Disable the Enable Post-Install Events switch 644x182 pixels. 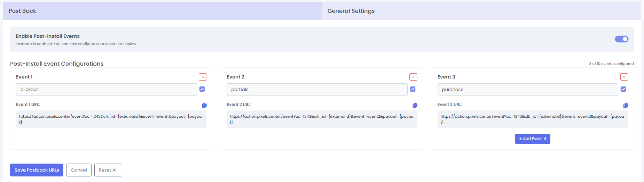[x=621, y=39]
